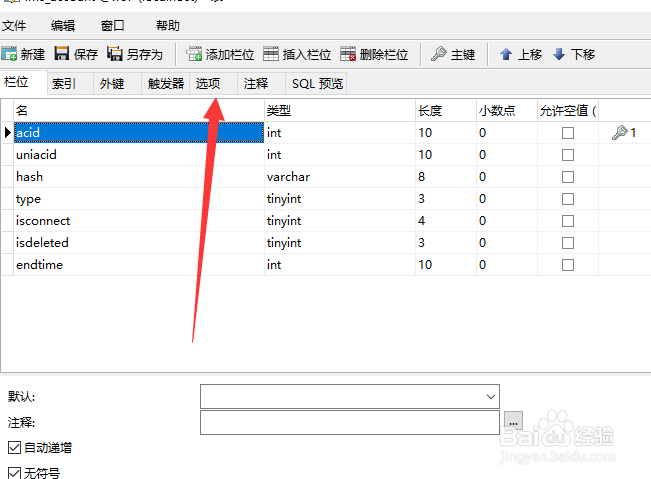Image resolution: width=651 pixels, height=479 pixels.
Task: Toggle allow-null checkbox for hash
Action: [x=568, y=177]
